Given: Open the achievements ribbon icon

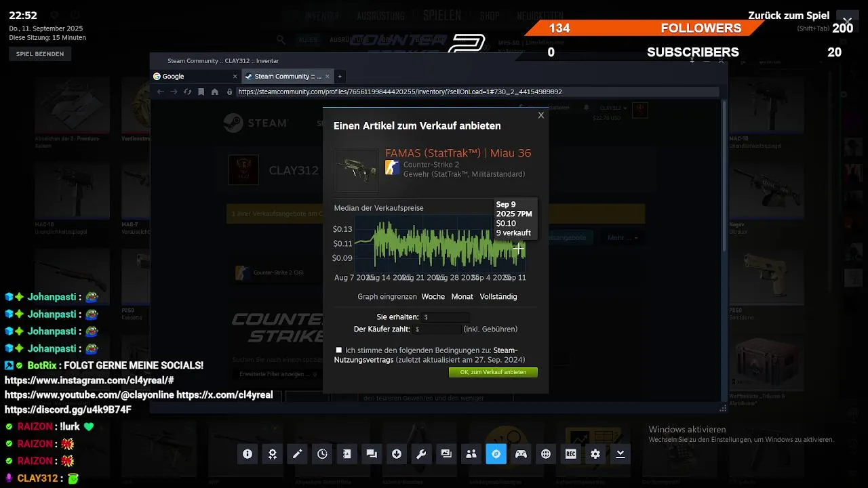Looking at the screenshot, I should tap(273, 454).
